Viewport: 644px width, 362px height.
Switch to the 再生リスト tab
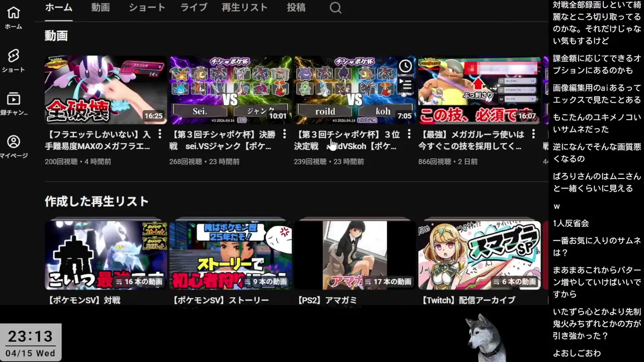pyautogui.click(x=245, y=8)
